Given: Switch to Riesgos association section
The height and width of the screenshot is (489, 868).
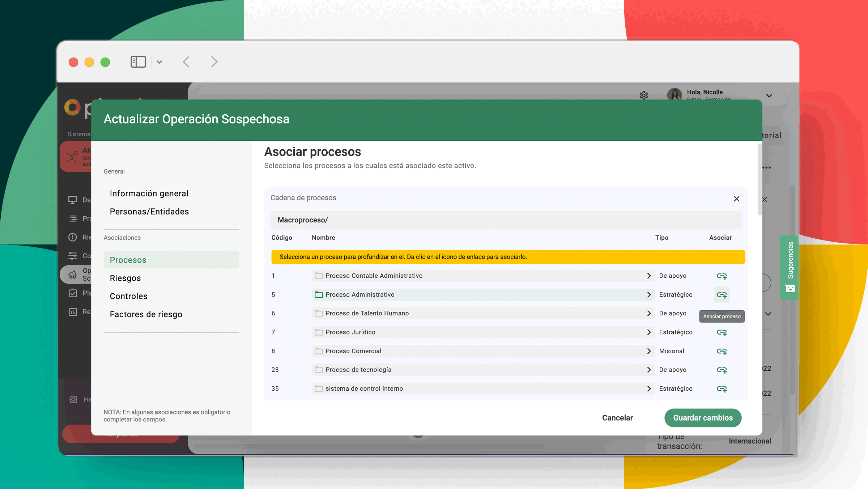Looking at the screenshot, I should click(x=125, y=278).
